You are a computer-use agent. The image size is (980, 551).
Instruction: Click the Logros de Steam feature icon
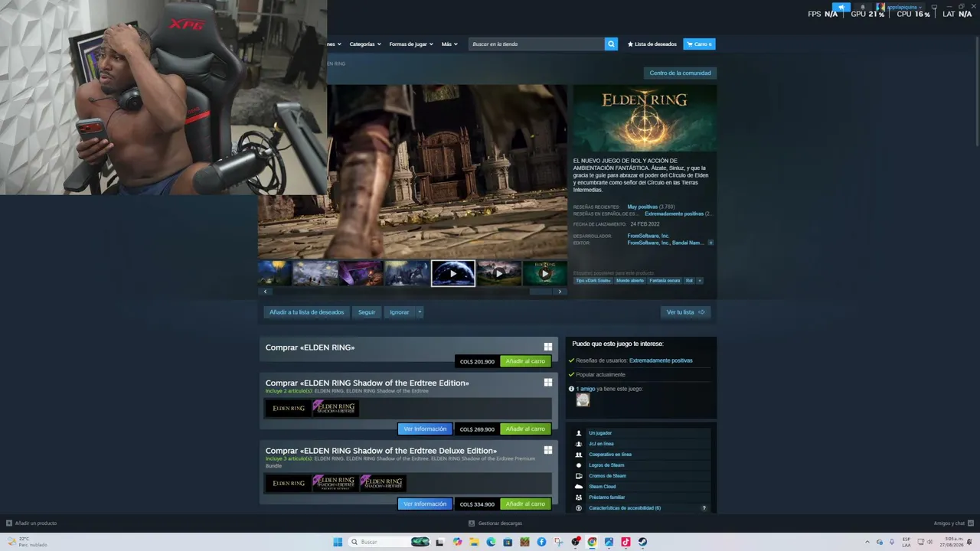[579, 465]
